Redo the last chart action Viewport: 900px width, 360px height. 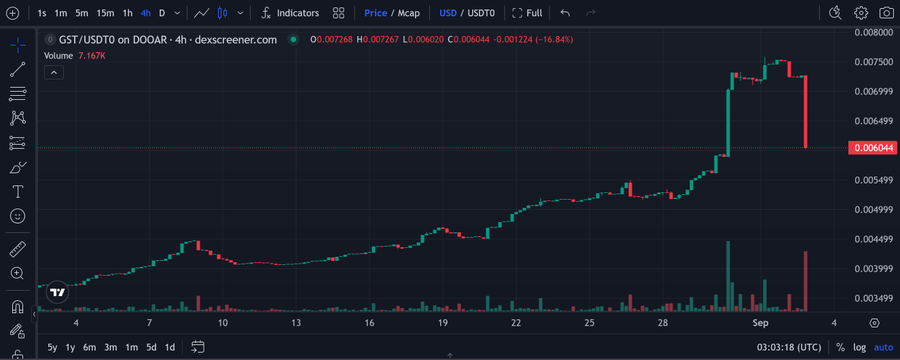click(590, 13)
